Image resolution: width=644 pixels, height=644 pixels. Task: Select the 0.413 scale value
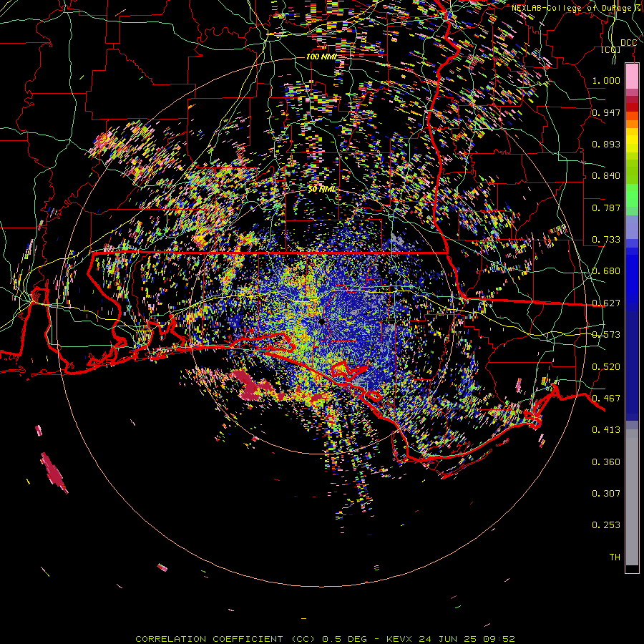pyautogui.click(x=606, y=430)
